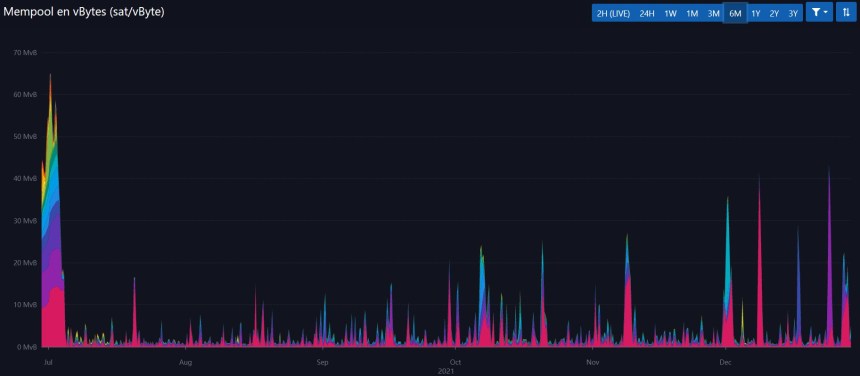Viewport: 860px width, 376px height.
Task: Choose the 2Y time range
Action: pos(774,13)
